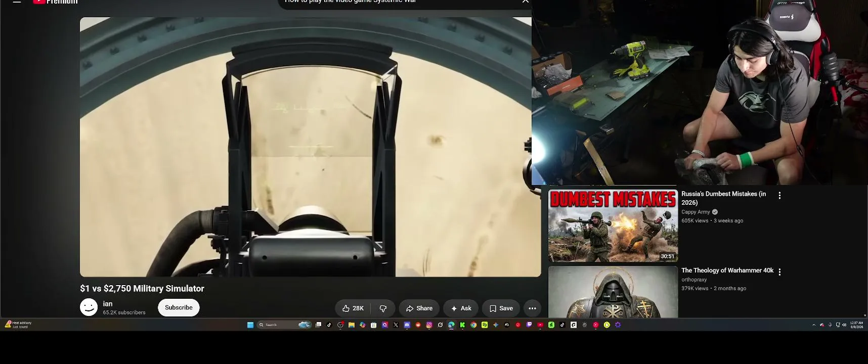Screen dimensions: 868x364
Task: Switch to Microsoft Edge on the taskbar
Action: click(451, 325)
